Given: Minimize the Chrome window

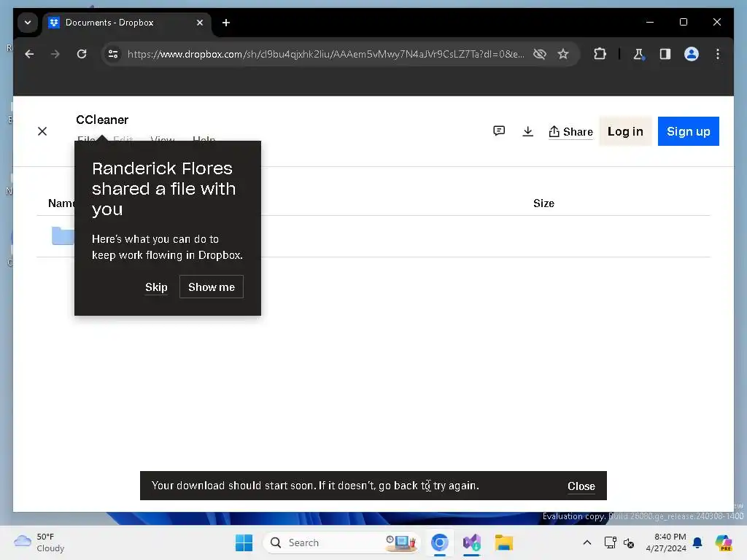Looking at the screenshot, I should coord(650,22).
